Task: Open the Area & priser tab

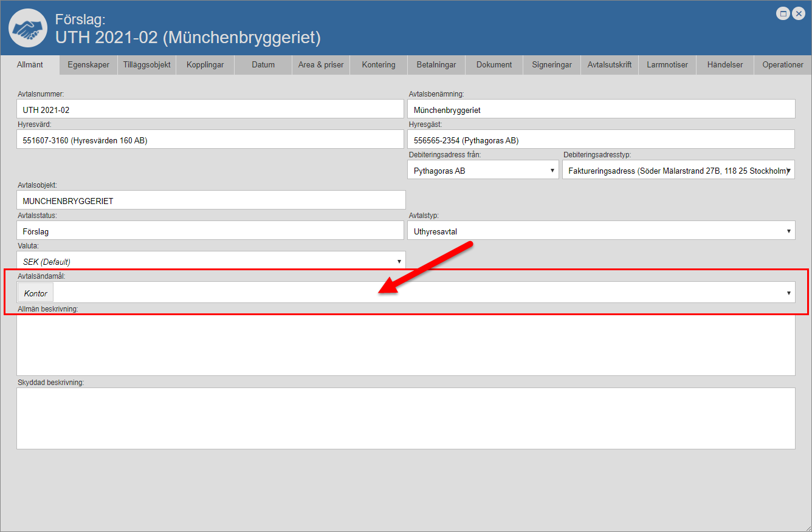Action: 320,65
